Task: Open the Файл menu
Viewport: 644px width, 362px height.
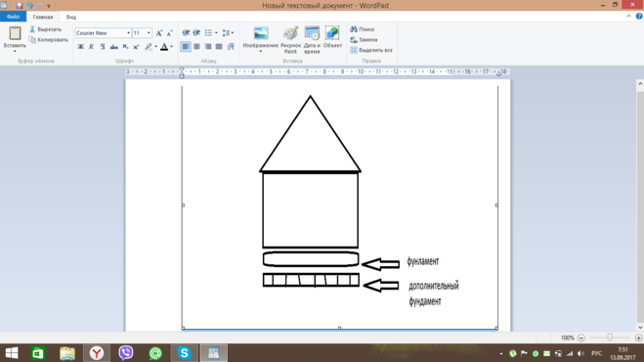Action: (x=13, y=17)
